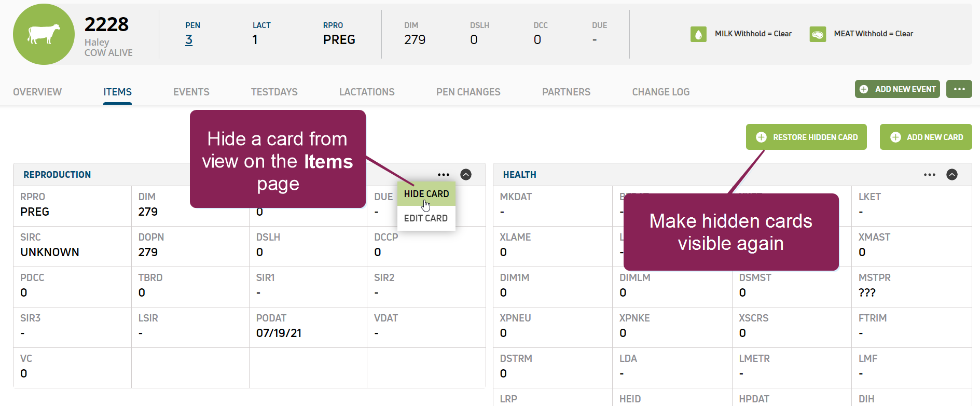Click plus icon on Restore Hidden Card
The height and width of the screenshot is (406, 980).
tap(761, 137)
